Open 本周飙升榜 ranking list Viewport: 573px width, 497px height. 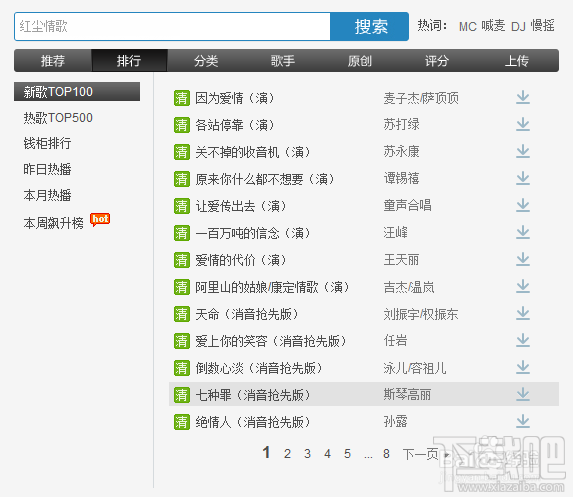pyautogui.click(x=53, y=223)
